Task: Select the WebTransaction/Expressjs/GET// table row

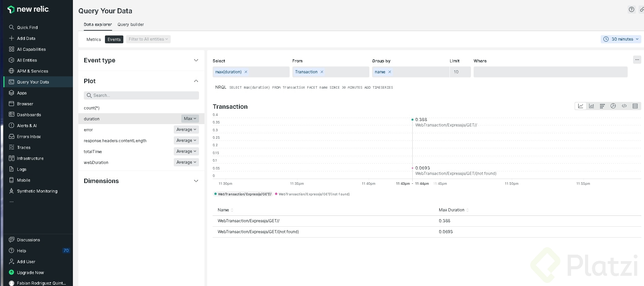Action: (427, 221)
